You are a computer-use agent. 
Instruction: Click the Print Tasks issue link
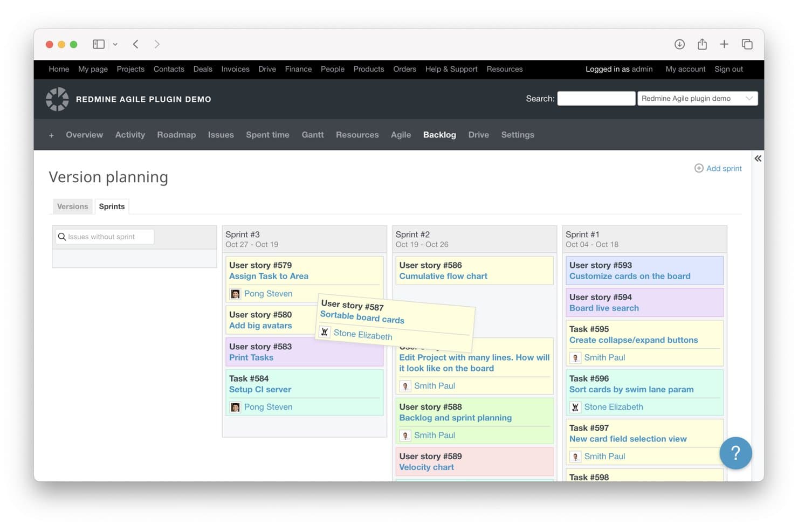click(x=251, y=357)
